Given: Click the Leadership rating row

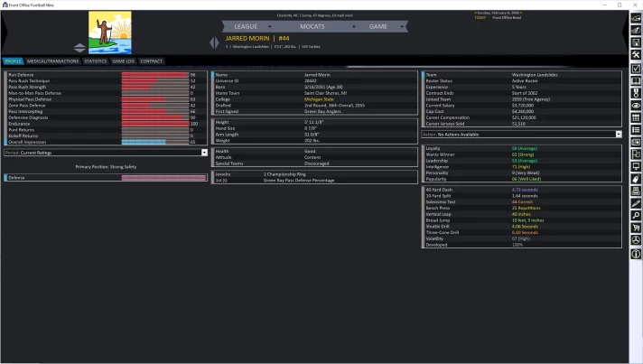Looking at the screenshot, I should (x=522, y=161).
